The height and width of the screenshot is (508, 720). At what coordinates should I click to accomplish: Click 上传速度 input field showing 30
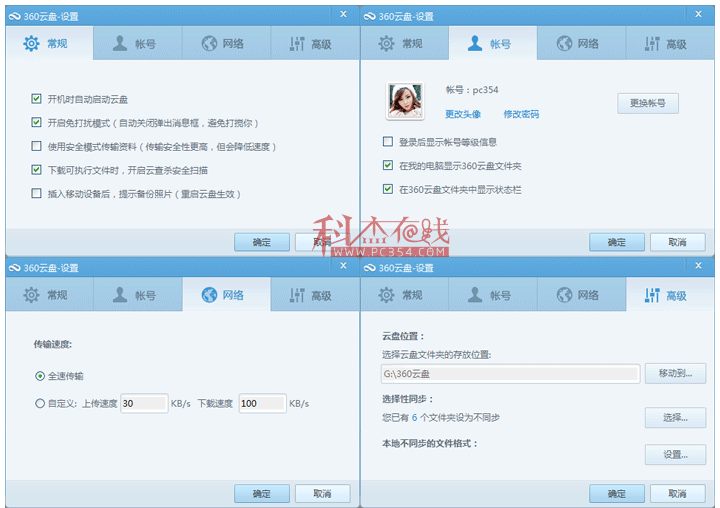pyautogui.click(x=144, y=403)
